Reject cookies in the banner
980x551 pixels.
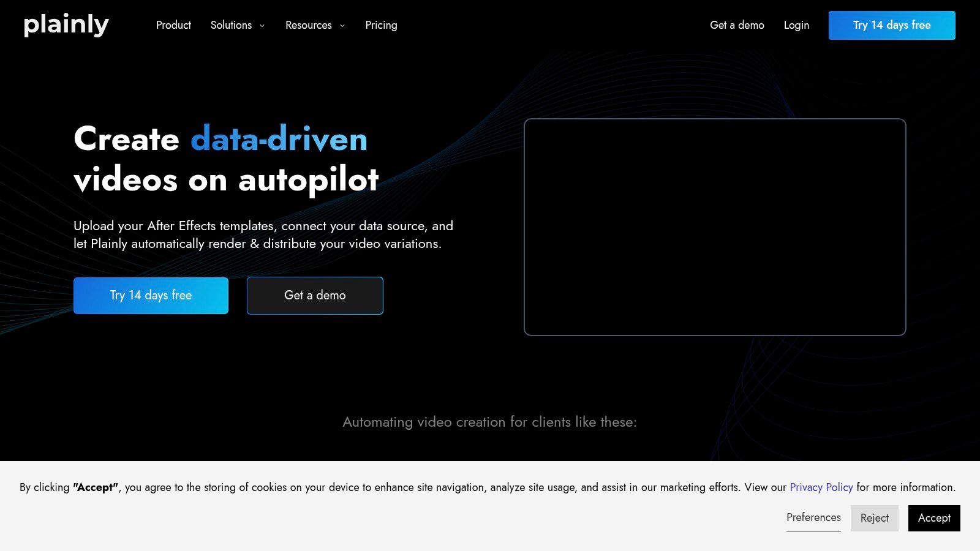[874, 518]
